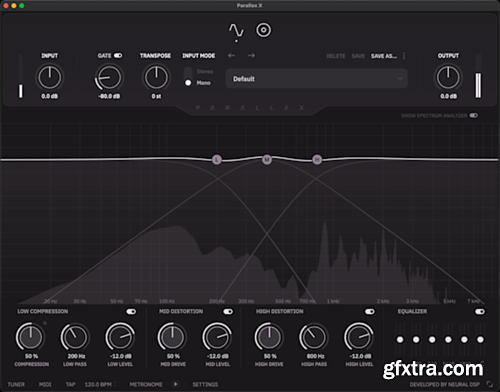Click the Output 0.0 dB value
This screenshot has width=500, height=392.
click(x=448, y=96)
